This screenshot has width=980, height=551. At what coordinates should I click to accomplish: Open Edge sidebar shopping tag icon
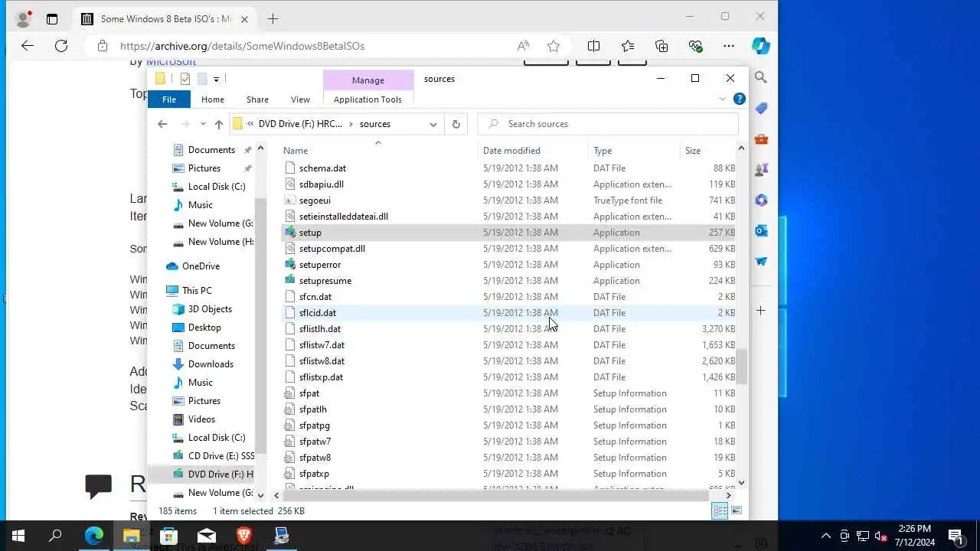pos(761,108)
